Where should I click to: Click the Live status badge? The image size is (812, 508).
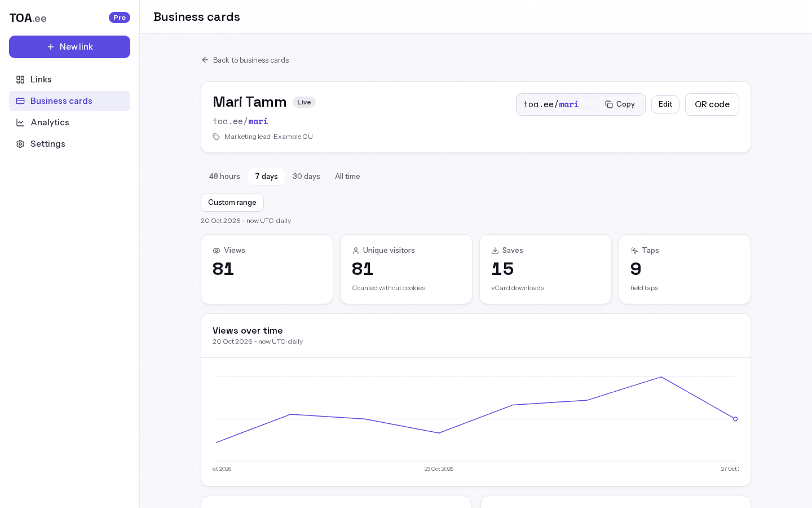[304, 102]
